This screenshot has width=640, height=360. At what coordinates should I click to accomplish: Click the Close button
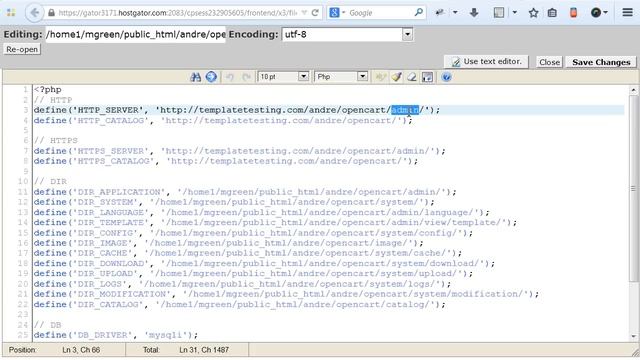coord(549,62)
